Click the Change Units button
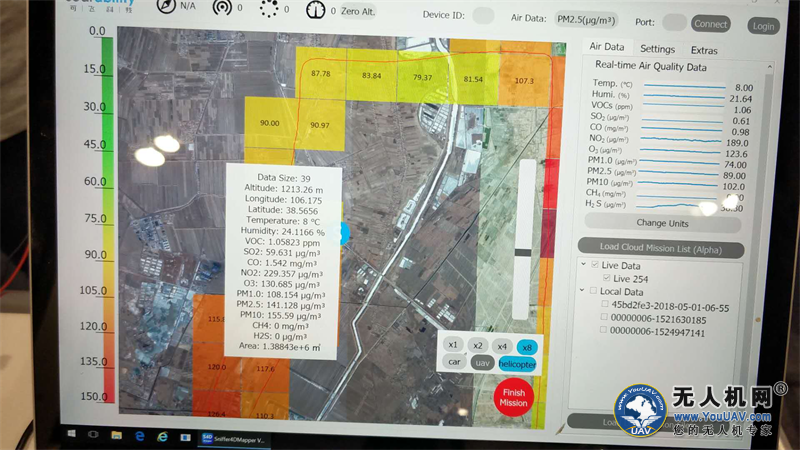The image size is (800, 450). (x=663, y=223)
